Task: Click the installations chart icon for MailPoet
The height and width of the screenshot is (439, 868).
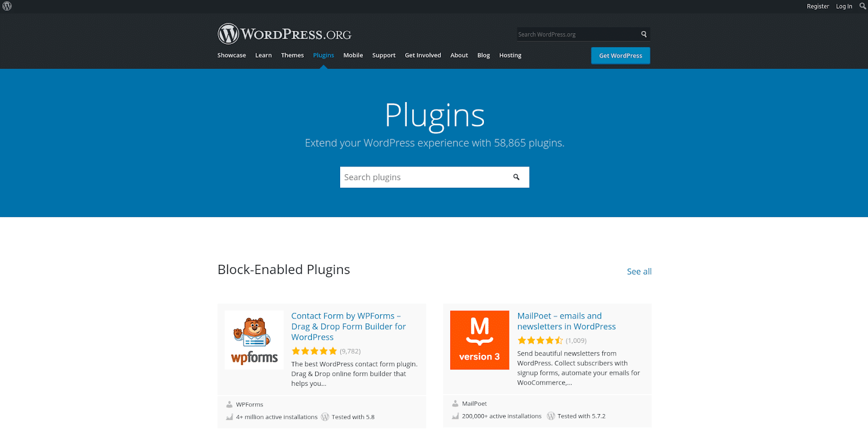Action: coord(455,416)
